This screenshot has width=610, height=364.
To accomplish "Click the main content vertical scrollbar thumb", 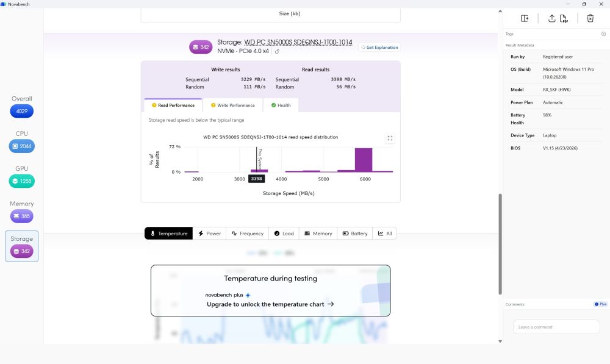I will (x=500, y=244).
